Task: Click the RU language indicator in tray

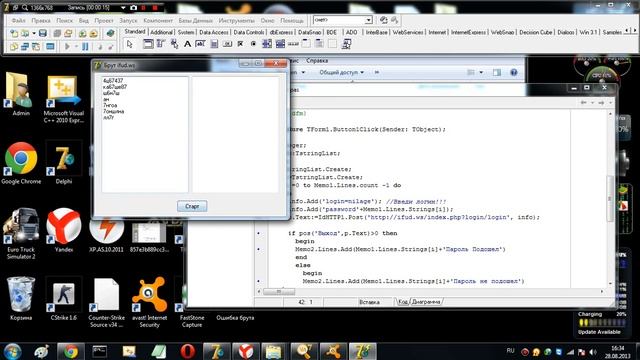Action: coord(510,351)
